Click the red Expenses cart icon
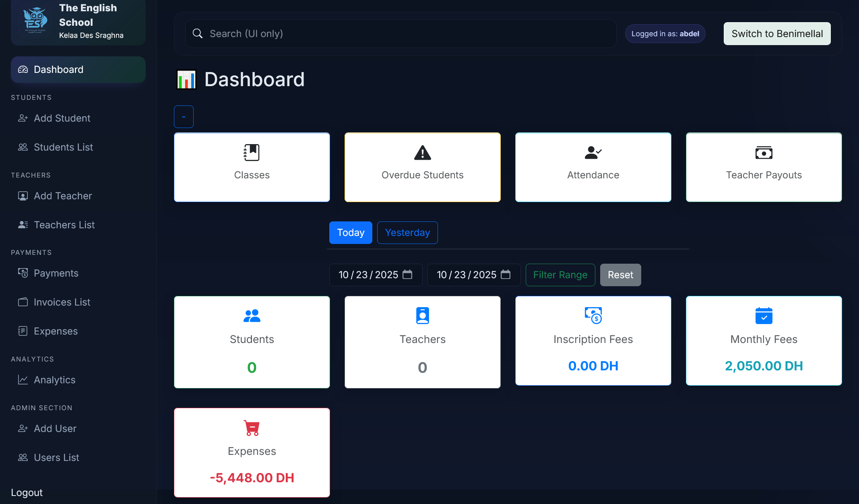Screen dimensions: 859x504 [x=252, y=428]
